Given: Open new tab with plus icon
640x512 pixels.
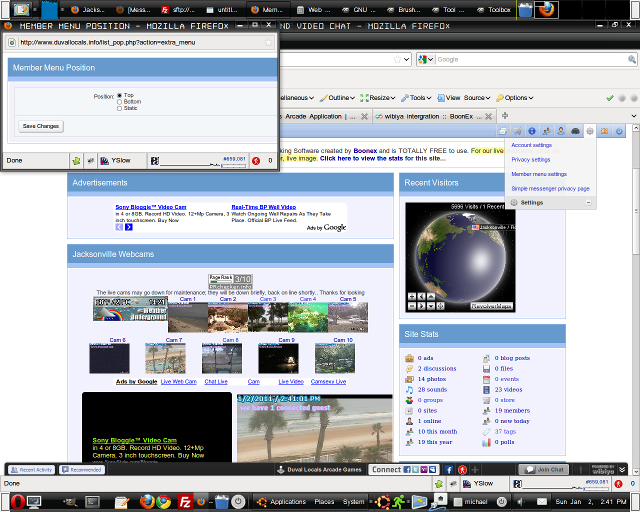Looking at the screenshot, I should pos(504,117).
